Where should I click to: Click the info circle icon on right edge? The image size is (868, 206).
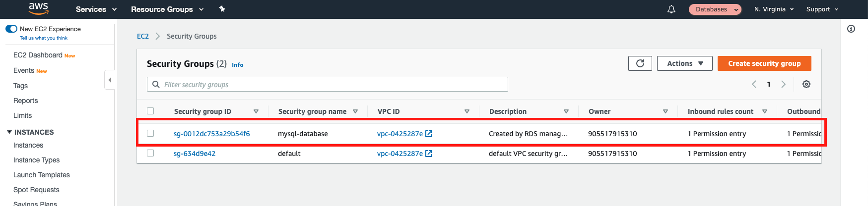pos(851,29)
